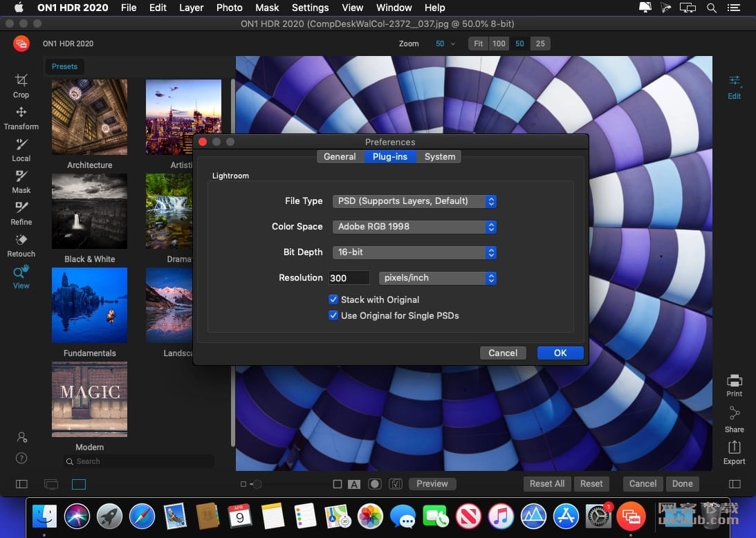The image size is (756, 538).
Task: Open the Bit Depth dropdown
Action: 414,252
